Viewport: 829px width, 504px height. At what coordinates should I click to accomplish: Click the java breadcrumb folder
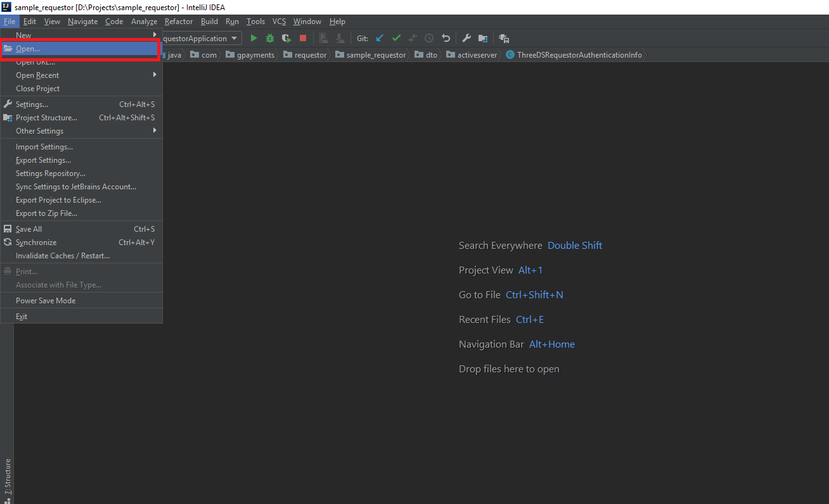(x=174, y=55)
